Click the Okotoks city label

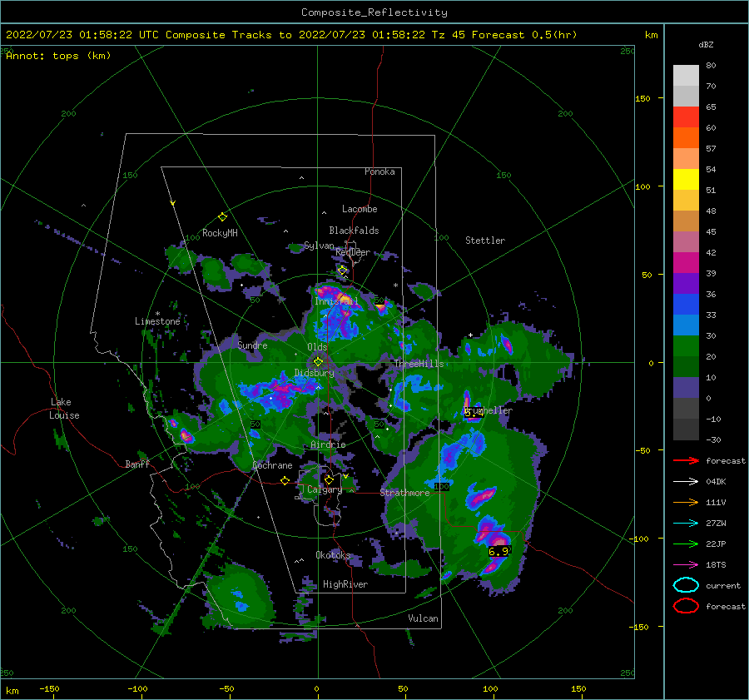click(x=333, y=555)
